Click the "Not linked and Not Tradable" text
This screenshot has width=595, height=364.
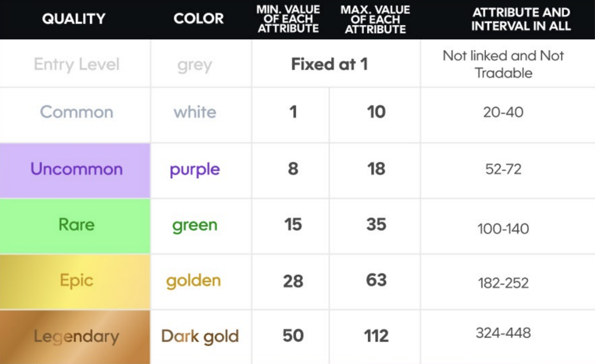pos(503,64)
